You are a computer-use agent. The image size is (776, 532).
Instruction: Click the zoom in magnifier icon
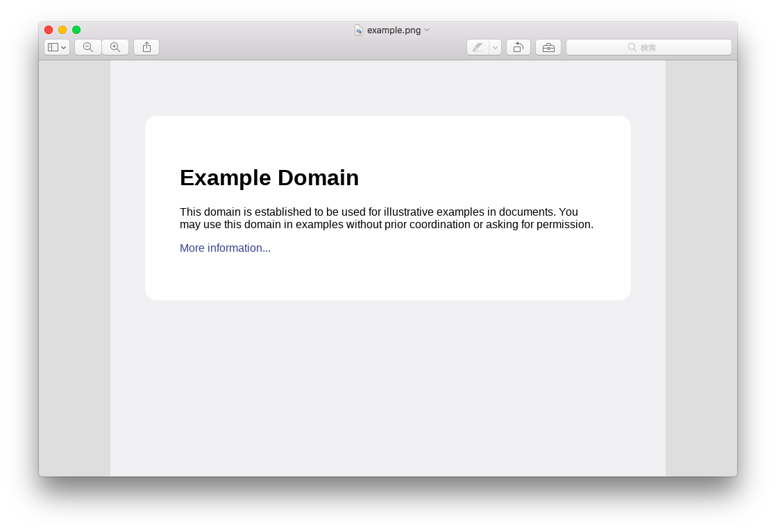115,47
